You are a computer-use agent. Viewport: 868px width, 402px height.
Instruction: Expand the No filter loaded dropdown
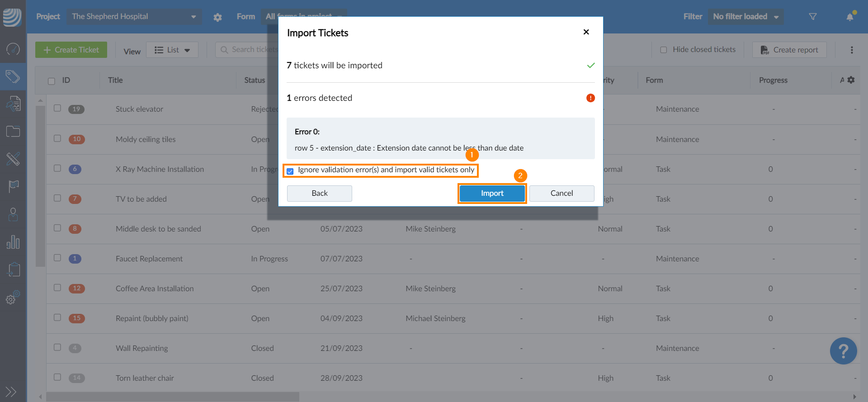coord(745,17)
